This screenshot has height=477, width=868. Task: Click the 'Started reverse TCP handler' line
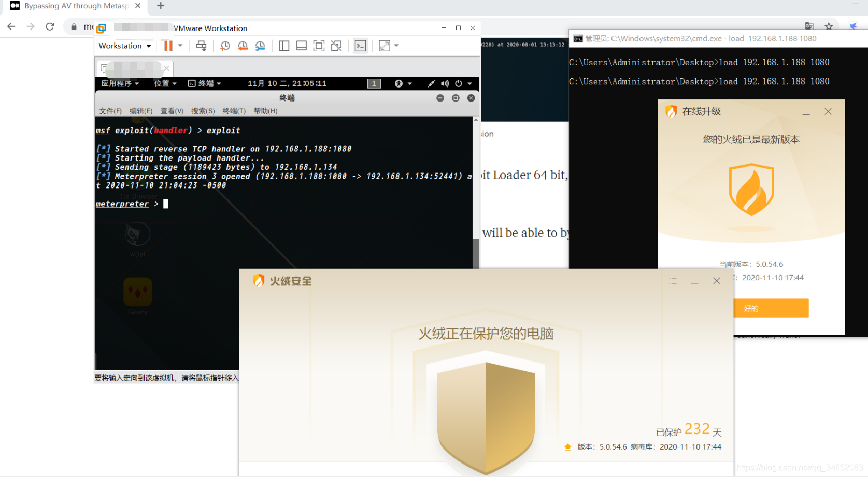tap(224, 149)
